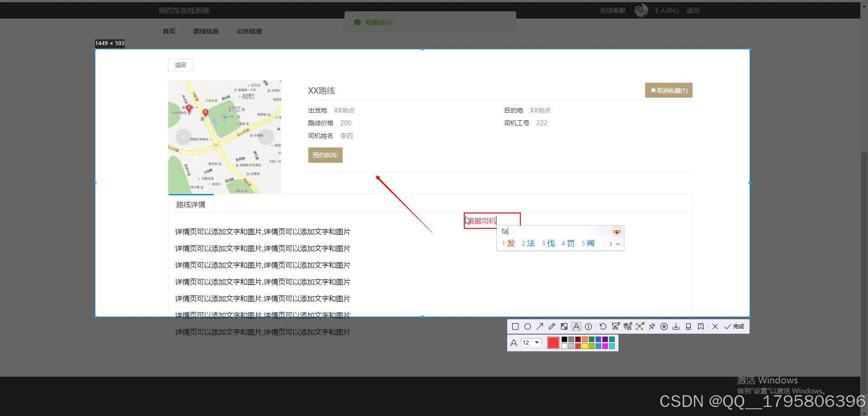This screenshot has width=868, height=416.
Task: Go to 首页 in navigation
Action: coord(169,31)
